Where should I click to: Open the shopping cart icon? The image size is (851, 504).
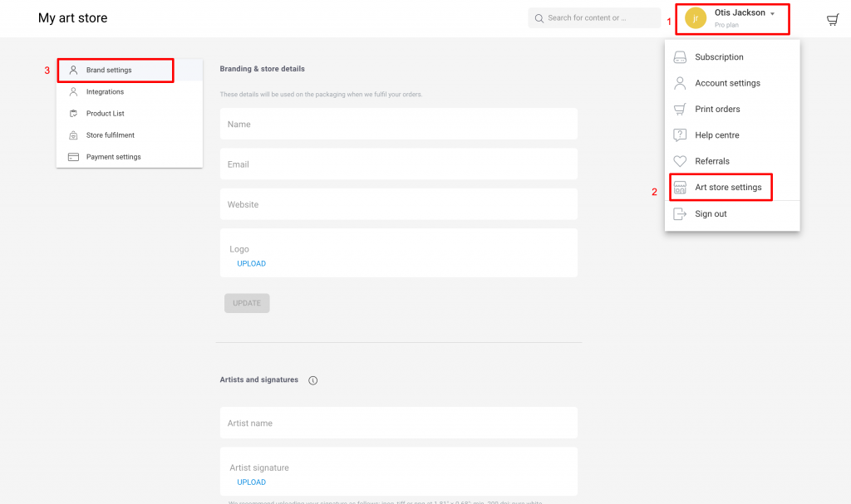833,20
